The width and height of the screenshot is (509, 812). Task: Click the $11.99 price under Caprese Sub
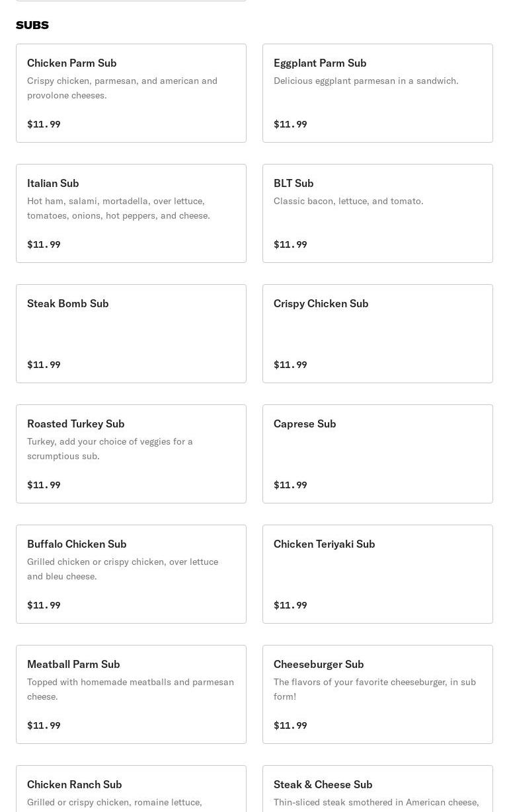pyautogui.click(x=290, y=485)
